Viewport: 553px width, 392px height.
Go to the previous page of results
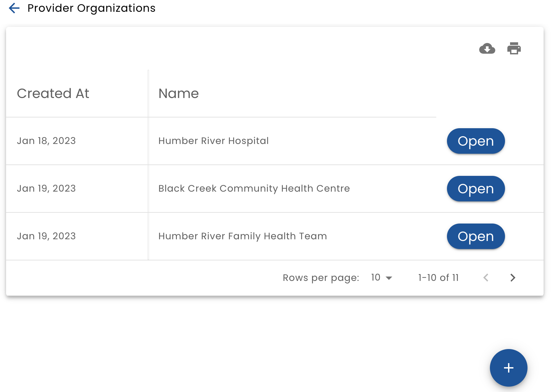(486, 278)
